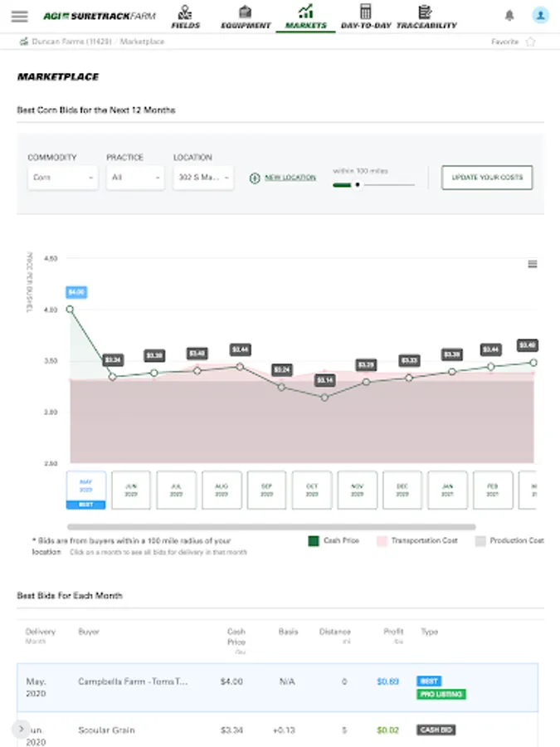Open the chart options menu icon
Image resolution: width=560 pixels, height=747 pixels.
coord(533,264)
